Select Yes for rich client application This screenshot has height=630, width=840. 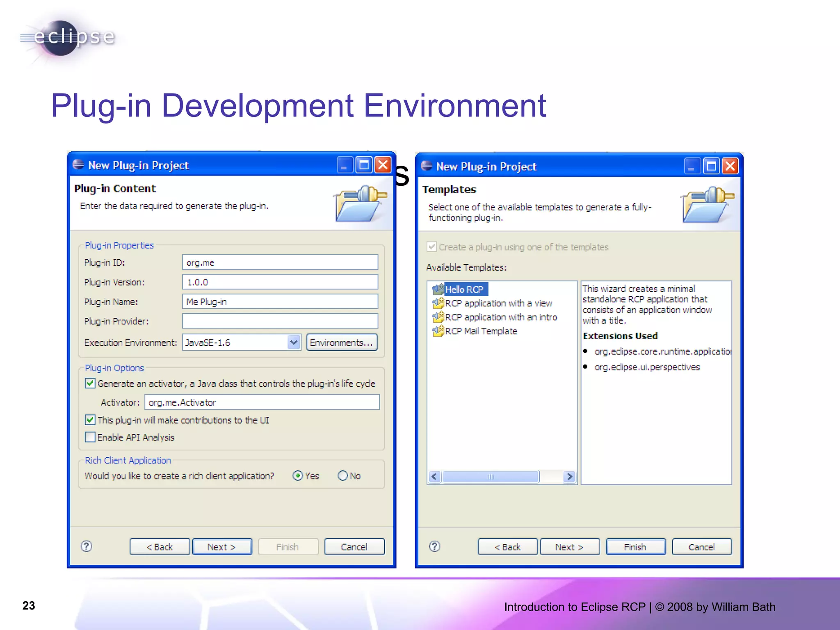(x=298, y=476)
